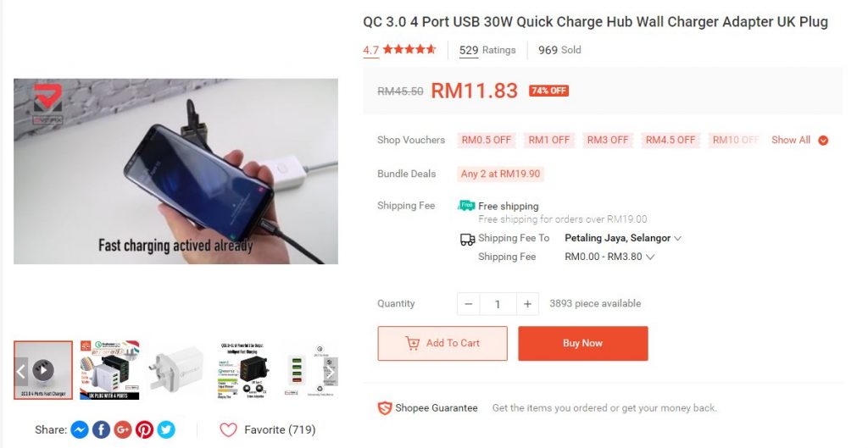Share via Facebook Messenger icon
Viewport: 868px width, 448px height.
coord(80,429)
